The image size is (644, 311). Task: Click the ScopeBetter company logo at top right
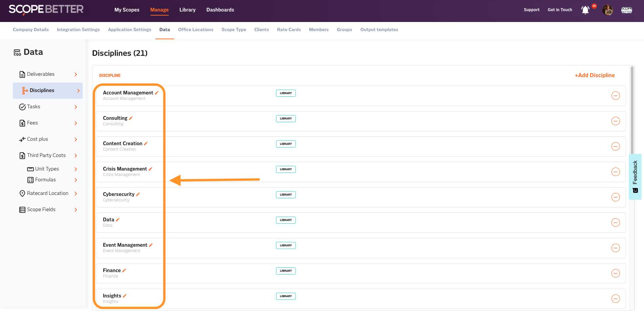[626, 10]
